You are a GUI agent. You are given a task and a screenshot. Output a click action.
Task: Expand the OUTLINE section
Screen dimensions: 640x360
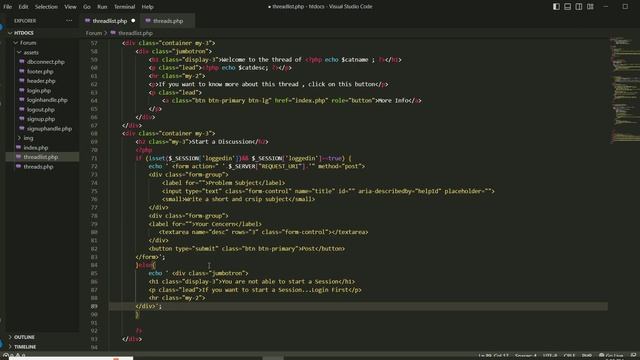coord(24,337)
